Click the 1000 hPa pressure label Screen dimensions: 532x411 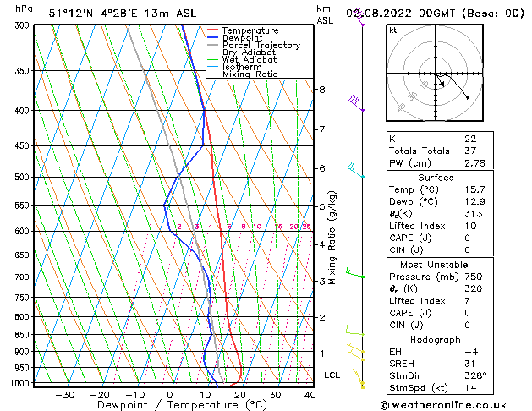point(22,383)
